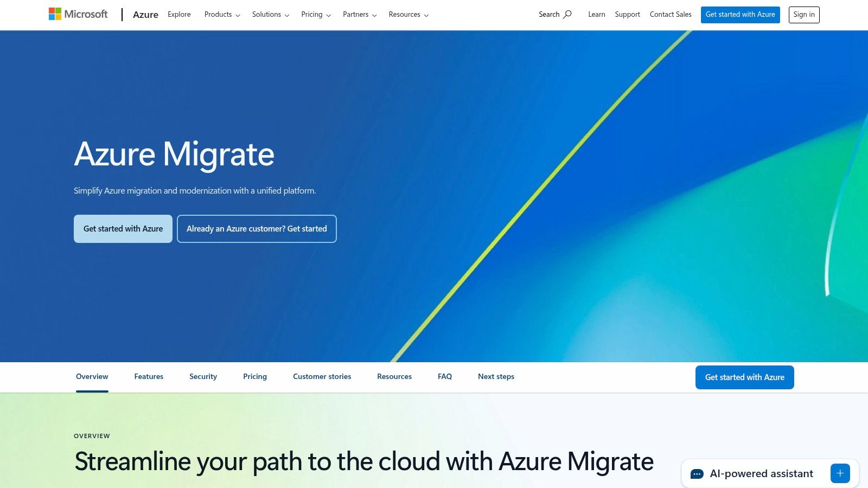Click the Microsoft logo

(x=78, y=14)
